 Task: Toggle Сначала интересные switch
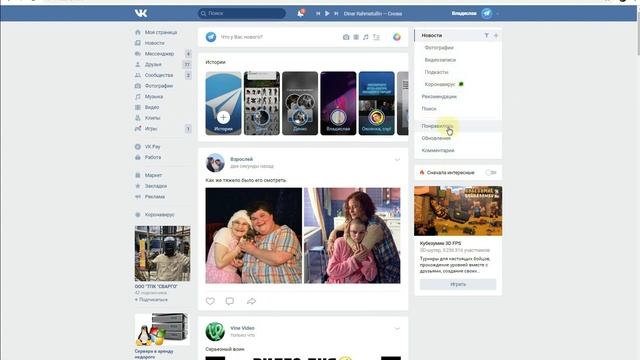point(491,173)
